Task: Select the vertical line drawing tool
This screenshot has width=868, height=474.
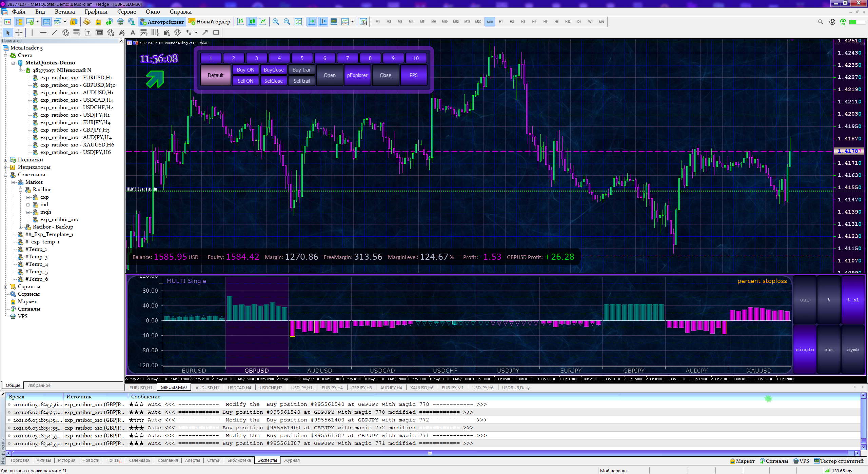Action: 32,33
